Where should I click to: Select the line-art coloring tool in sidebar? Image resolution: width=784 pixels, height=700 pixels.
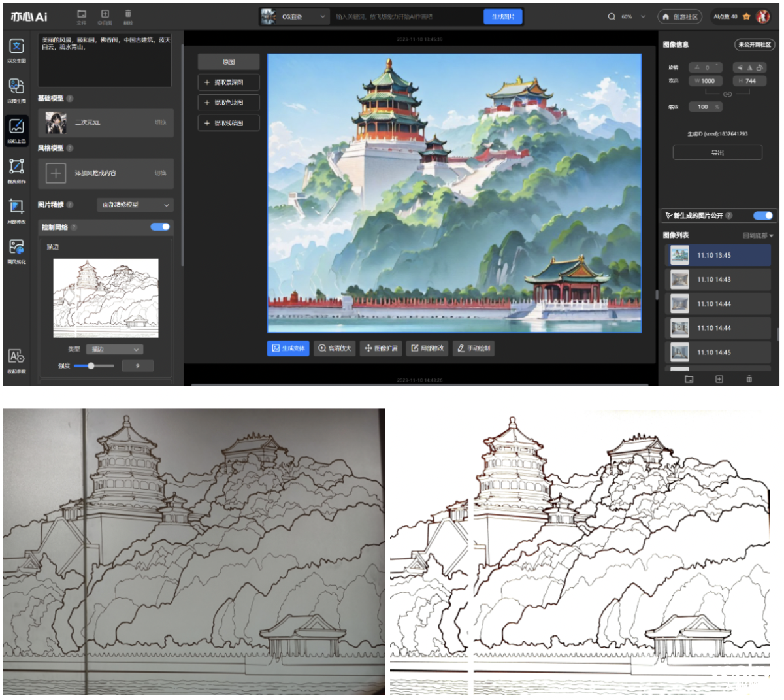[x=16, y=127]
